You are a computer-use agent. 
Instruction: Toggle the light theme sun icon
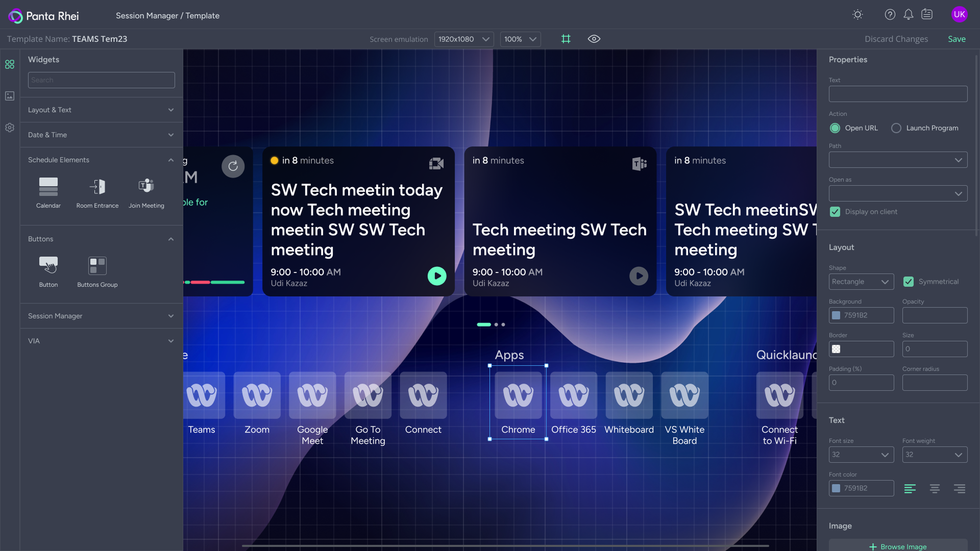coord(857,15)
